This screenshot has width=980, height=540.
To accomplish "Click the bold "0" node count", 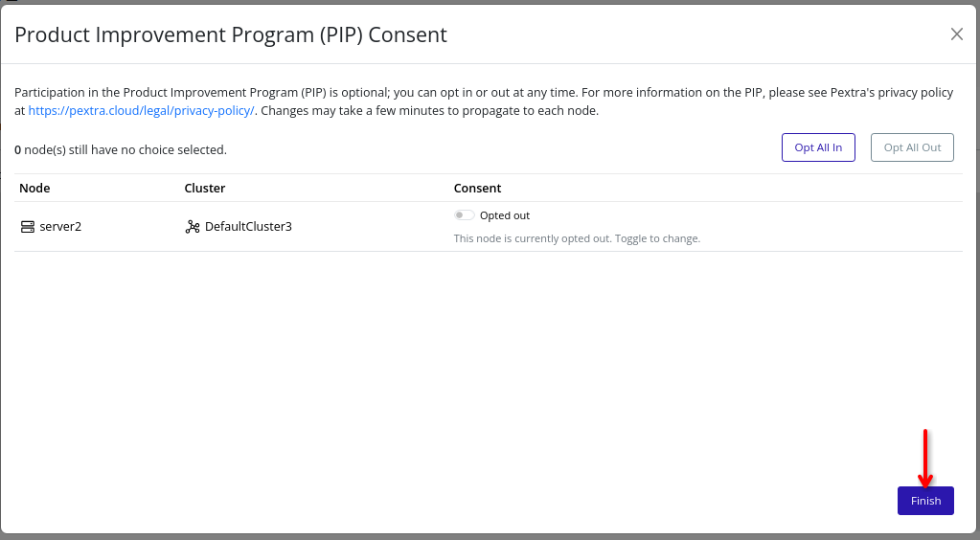I will [18, 149].
